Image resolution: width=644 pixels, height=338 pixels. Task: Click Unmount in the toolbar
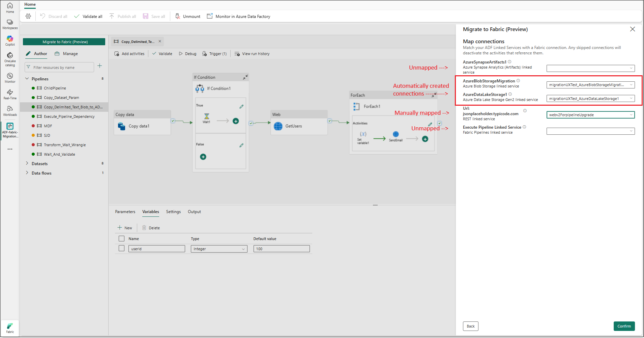[188, 16]
